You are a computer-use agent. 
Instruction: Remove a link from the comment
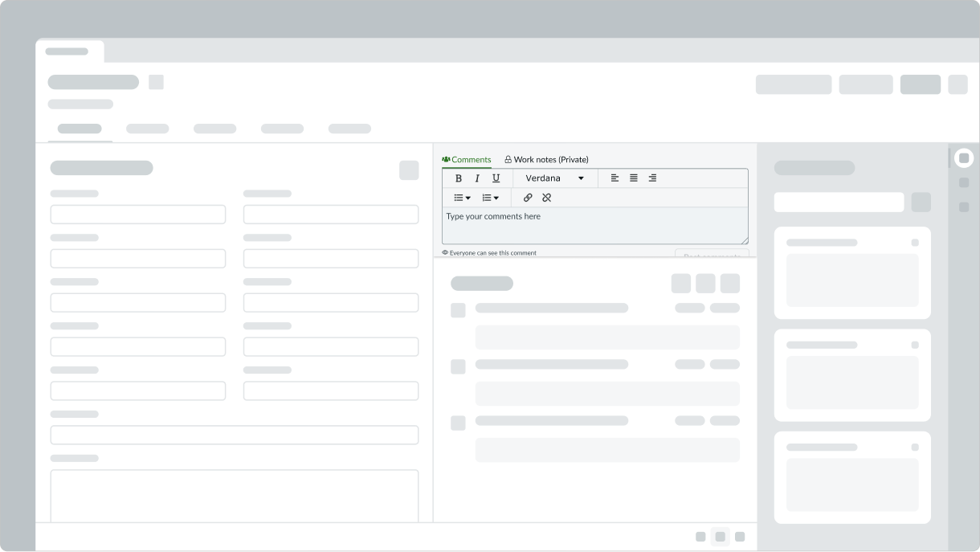547,198
